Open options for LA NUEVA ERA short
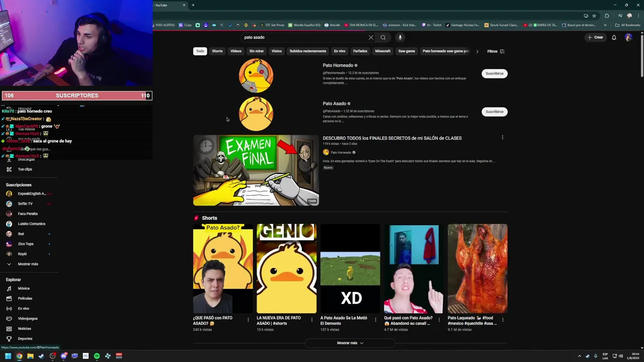Image resolution: width=644 pixels, height=362 pixels. click(x=311, y=320)
